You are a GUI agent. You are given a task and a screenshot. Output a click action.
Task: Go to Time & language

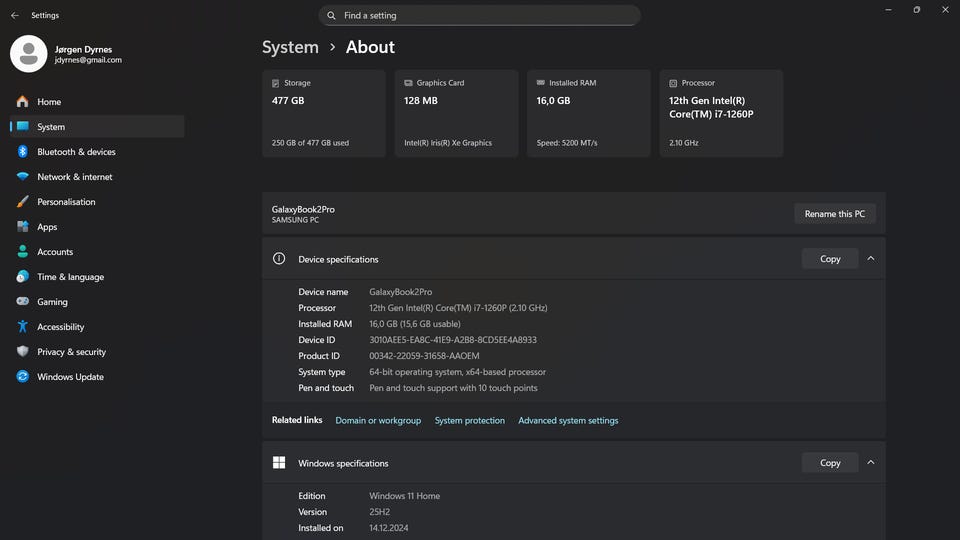(x=70, y=277)
